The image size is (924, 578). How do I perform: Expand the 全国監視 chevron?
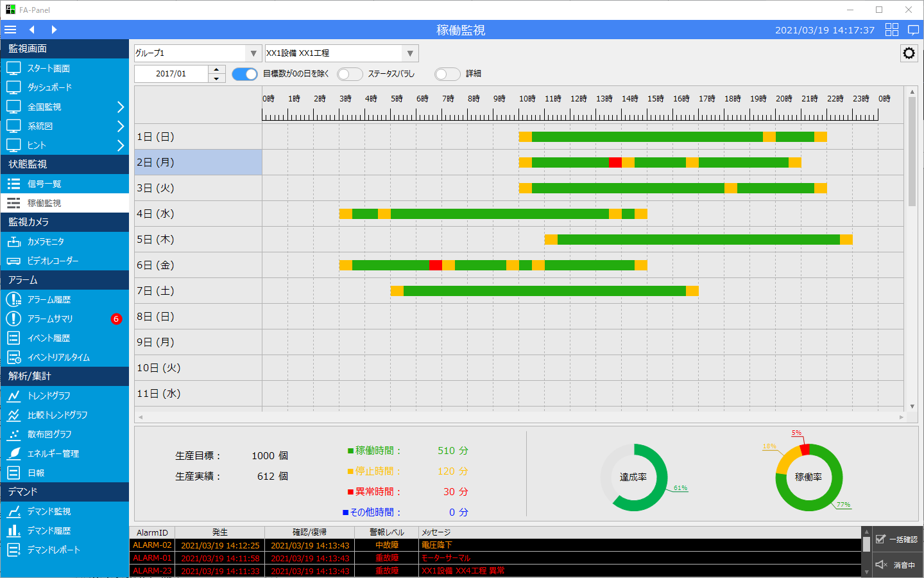coord(120,107)
